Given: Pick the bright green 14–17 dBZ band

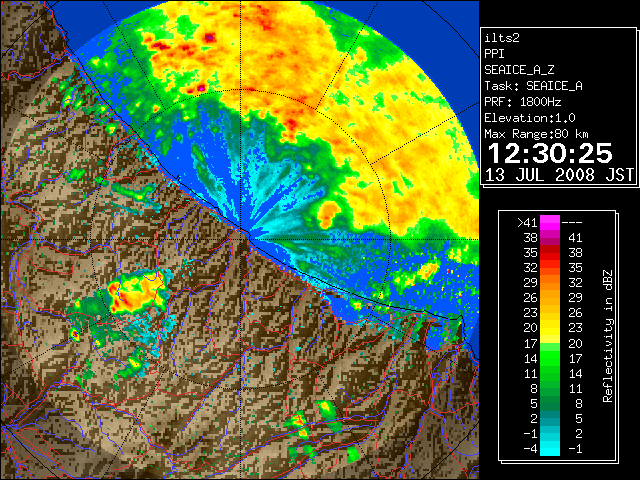Looking at the screenshot, I should (550, 358).
